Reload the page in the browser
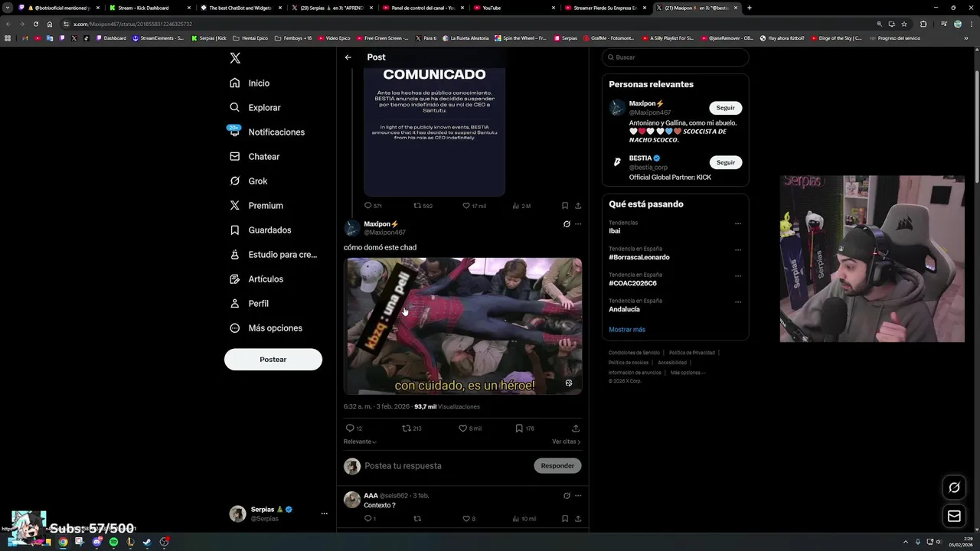 click(x=36, y=24)
